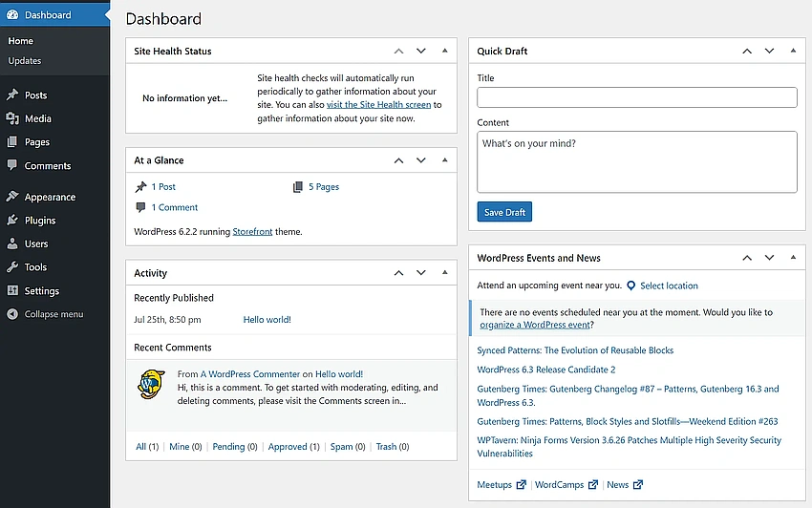Open the Posts pushpin icon in sidebar
The image size is (812, 508).
(x=12, y=95)
